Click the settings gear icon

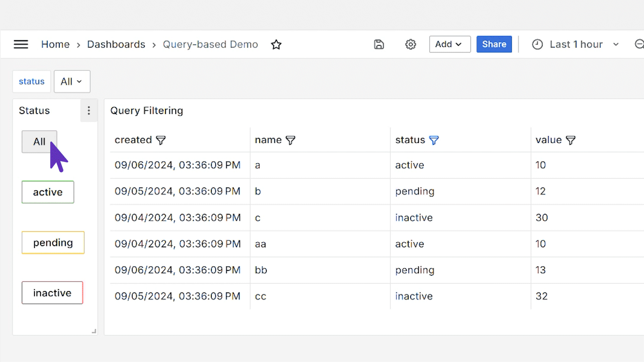pos(411,44)
